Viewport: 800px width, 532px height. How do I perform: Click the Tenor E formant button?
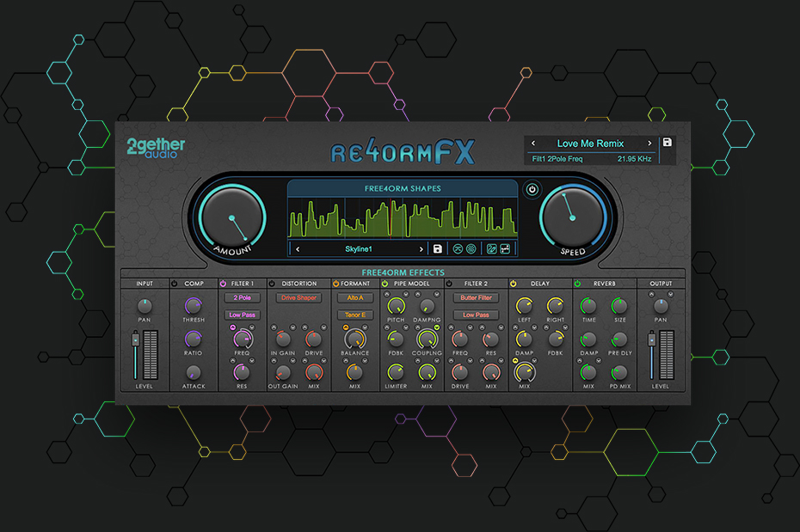click(354, 315)
